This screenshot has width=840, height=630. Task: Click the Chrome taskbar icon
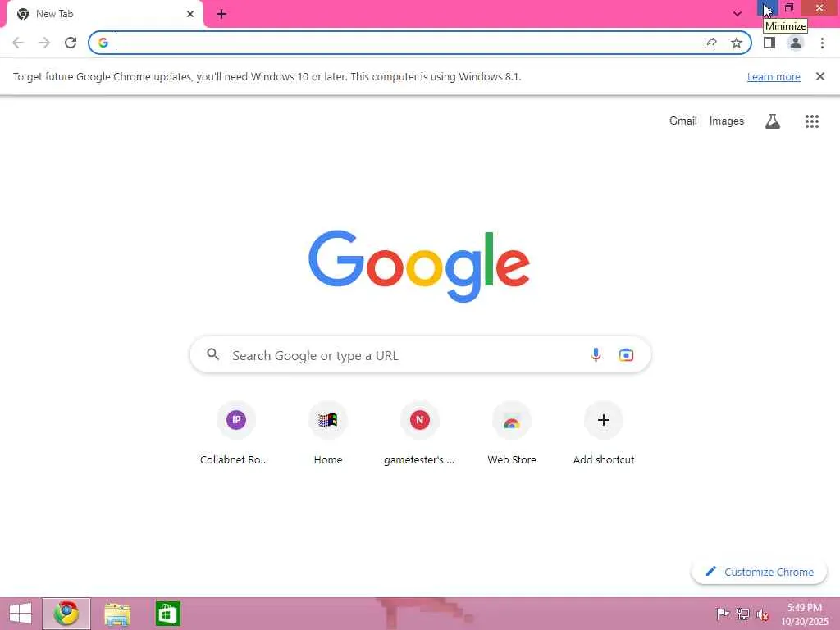pos(66,614)
